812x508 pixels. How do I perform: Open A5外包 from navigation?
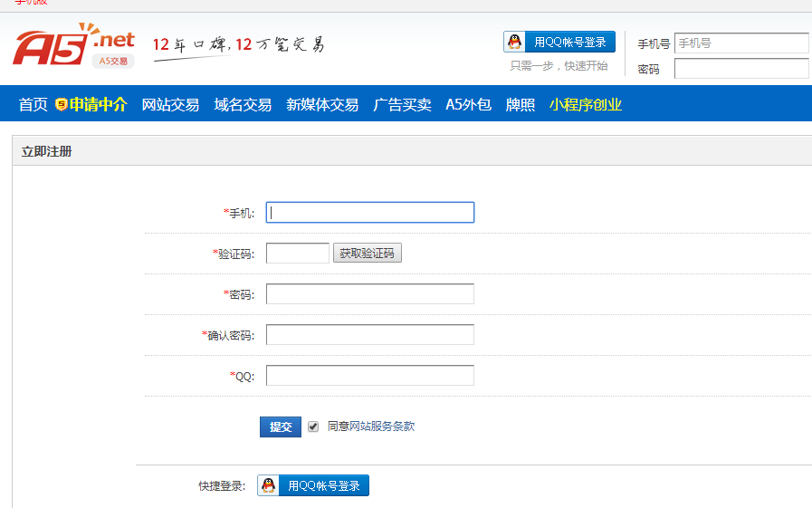[468, 105]
